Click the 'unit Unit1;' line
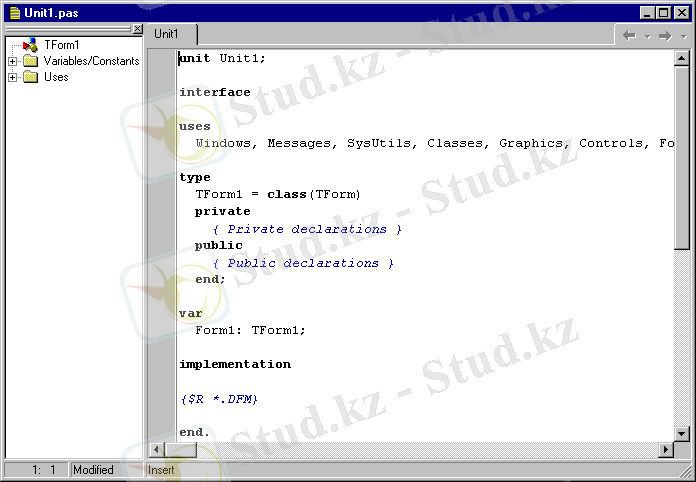This screenshot has height=482, width=696. 222,59
